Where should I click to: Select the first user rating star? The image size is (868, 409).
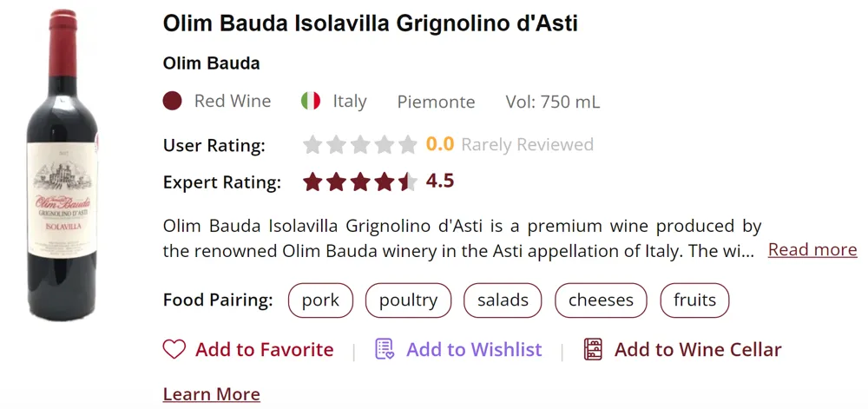point(312,145)
